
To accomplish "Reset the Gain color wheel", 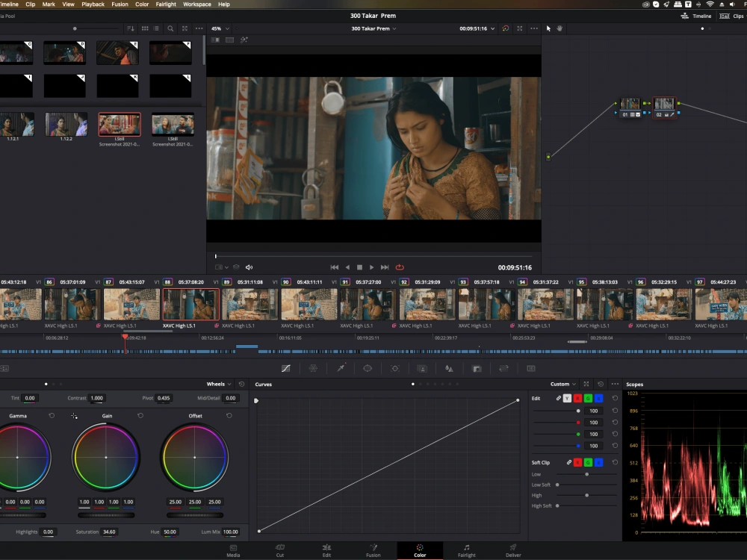I will click(140, 416).
